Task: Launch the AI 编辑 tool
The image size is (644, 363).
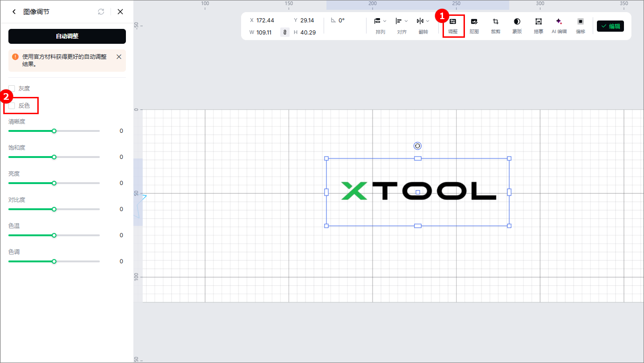Action: point(559,25)
